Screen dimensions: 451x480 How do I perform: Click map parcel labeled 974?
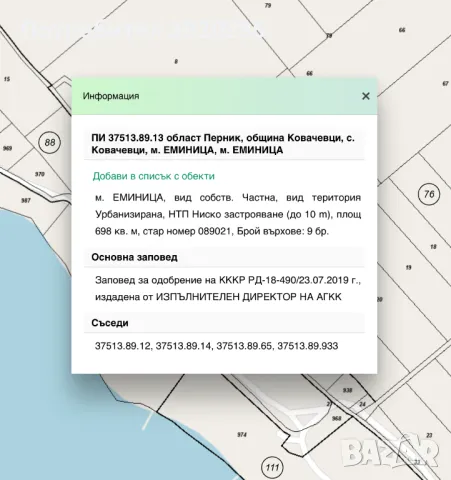[242, 435]
